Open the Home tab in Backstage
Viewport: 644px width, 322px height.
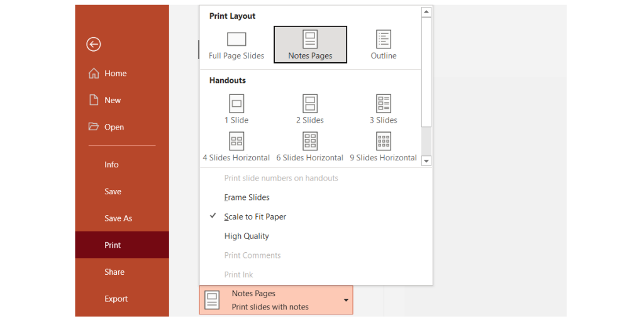tap(115, 74)
